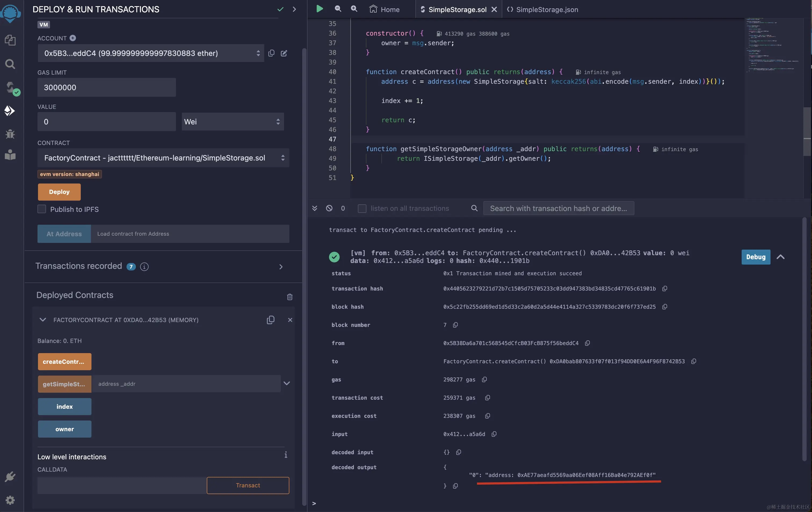Enable the Publish to IPFS checkbox
Viewport: 812px width, 512px height.
click(x=41, y=209)
